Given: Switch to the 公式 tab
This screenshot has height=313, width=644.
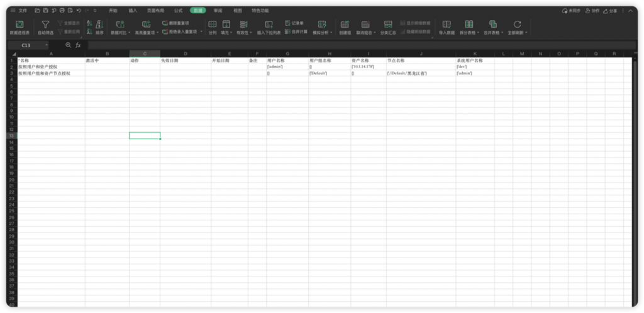Looking at the screenshot, I should pos(178,10).
